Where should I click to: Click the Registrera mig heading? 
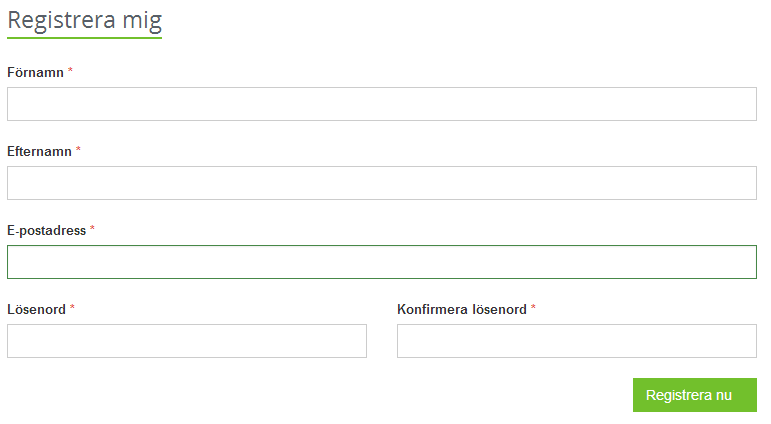pos(84,19)
